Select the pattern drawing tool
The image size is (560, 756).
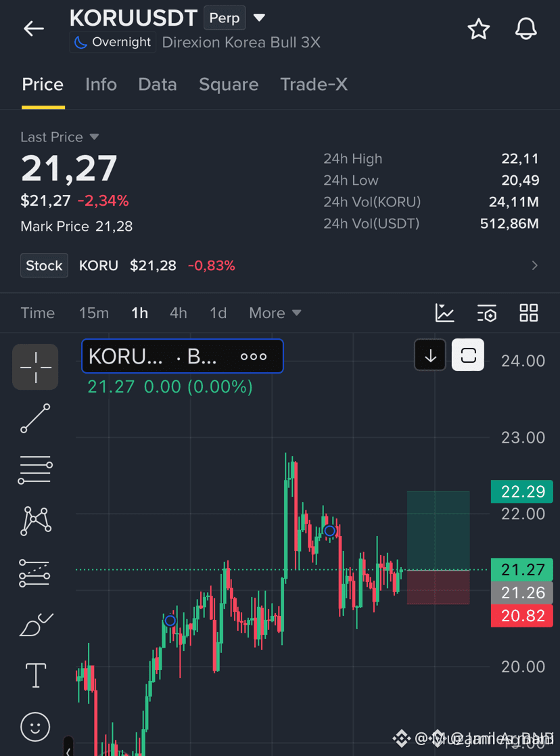tap(36, 521)
